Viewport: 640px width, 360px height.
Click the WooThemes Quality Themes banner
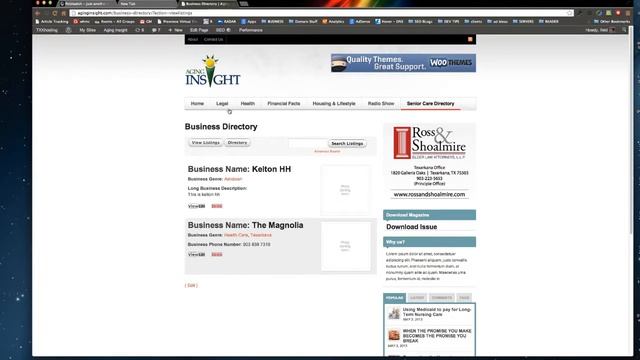coord(403,63)
